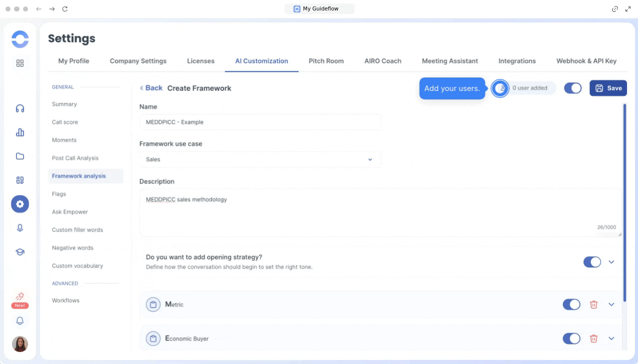Turn off the Metric toggle

pos(571,304)
